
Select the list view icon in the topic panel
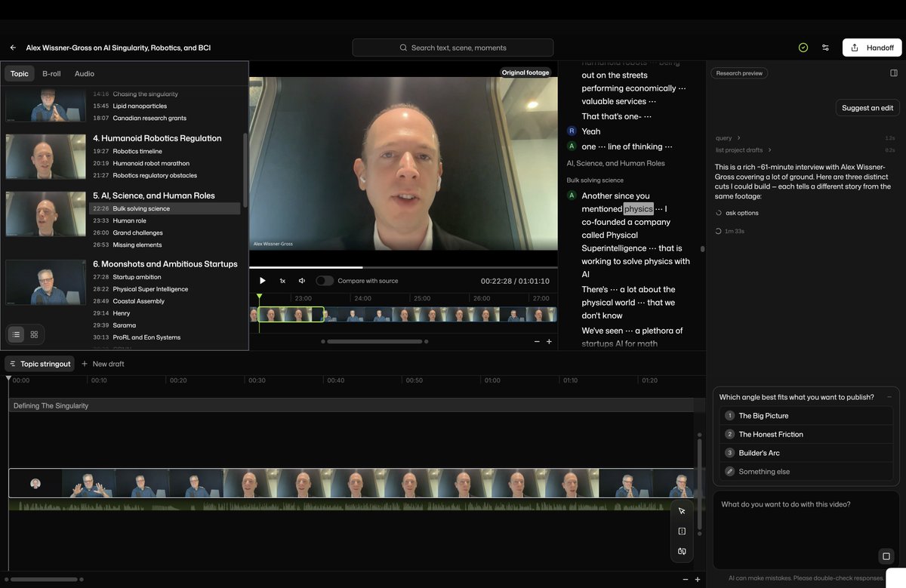pos(16,334)
